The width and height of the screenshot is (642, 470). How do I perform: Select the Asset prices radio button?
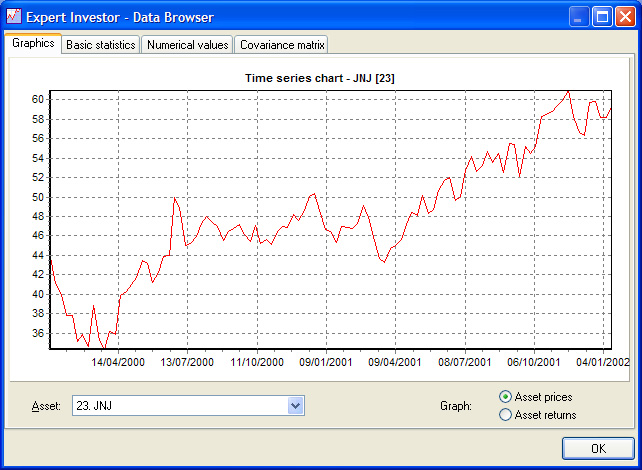pos(505,397)
